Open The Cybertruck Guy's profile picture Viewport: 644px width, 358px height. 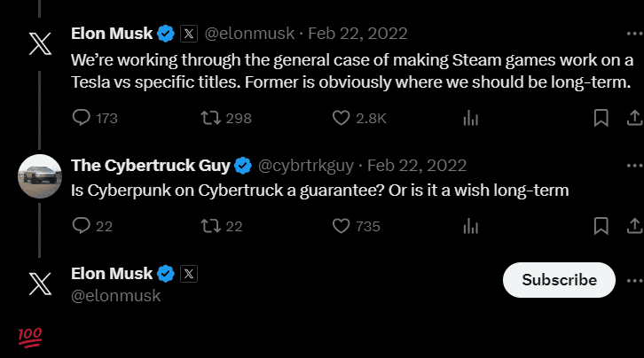tap(40, 176)
